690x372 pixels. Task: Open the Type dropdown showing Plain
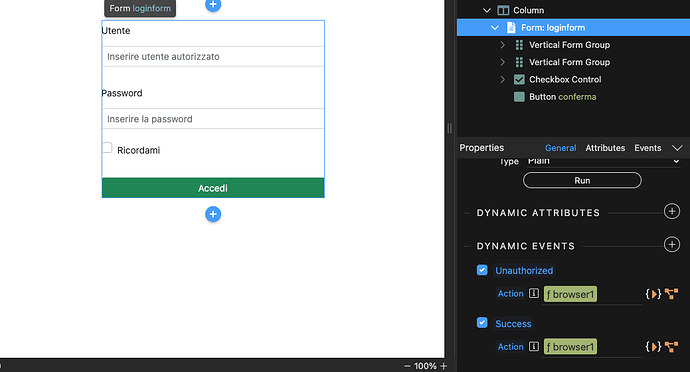point(603,161)
